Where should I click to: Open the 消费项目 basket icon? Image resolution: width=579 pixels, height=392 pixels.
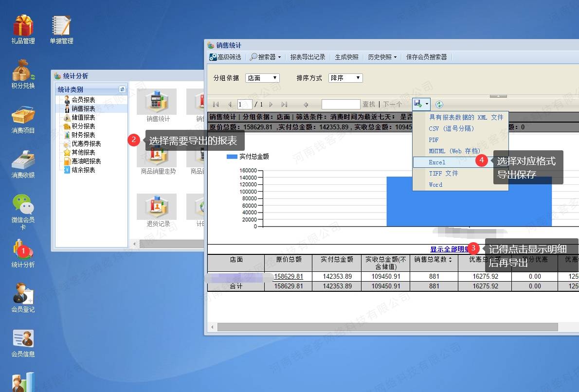coord(23,119)
